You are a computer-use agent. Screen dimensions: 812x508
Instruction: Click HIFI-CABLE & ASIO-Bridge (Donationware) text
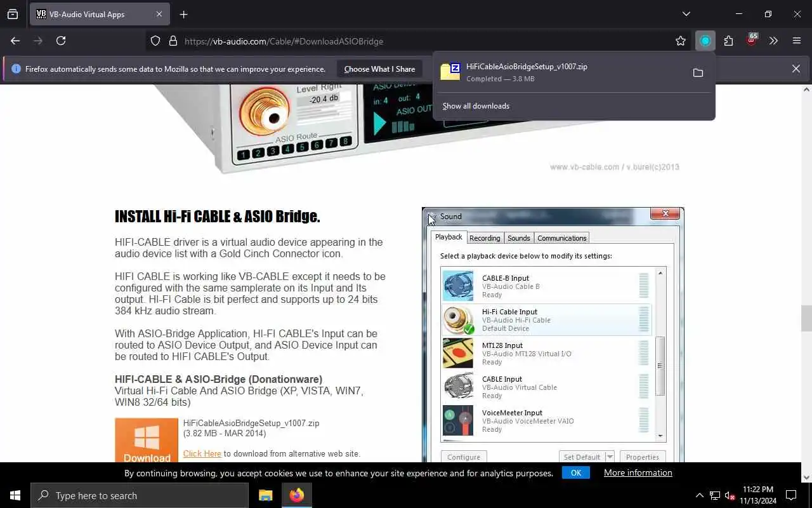pyautogui.click(x=218, y=380)
